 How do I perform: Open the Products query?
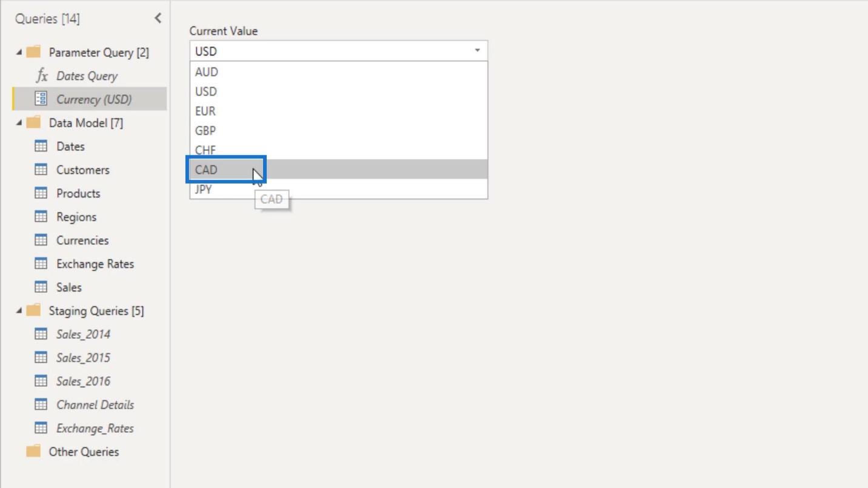[78, 193]
